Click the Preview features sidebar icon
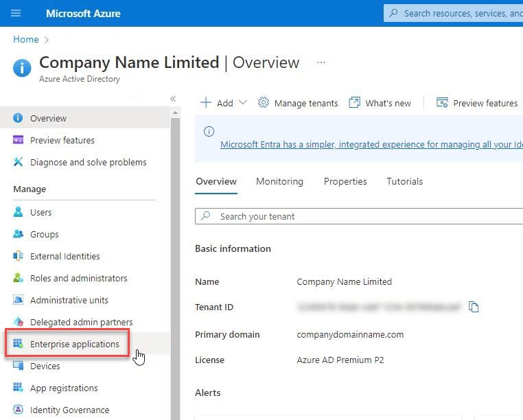 pyautogui.click(x=18, y=140)
